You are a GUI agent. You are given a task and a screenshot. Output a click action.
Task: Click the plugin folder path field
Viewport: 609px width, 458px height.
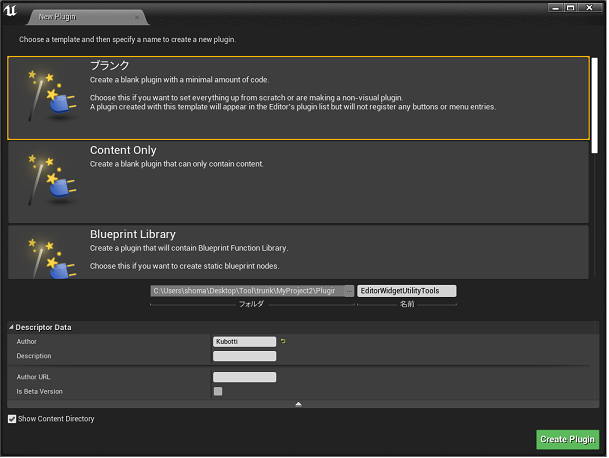pos(248,292)
